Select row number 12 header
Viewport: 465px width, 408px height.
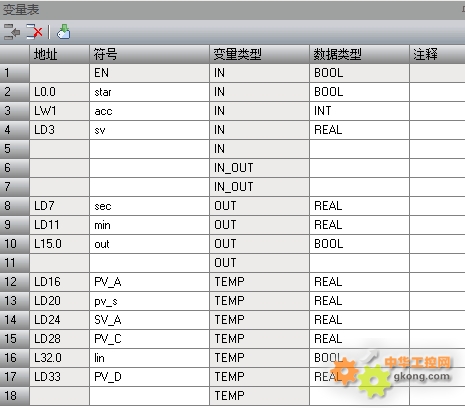(x=15, y=282)
